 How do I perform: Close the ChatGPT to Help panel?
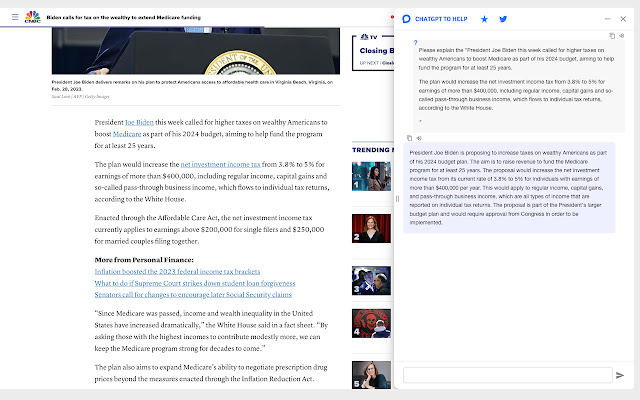coord(623,19)
